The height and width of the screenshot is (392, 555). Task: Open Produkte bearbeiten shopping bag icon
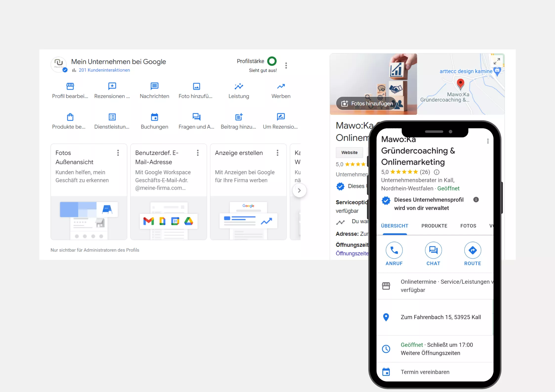(x=70, y=117)
